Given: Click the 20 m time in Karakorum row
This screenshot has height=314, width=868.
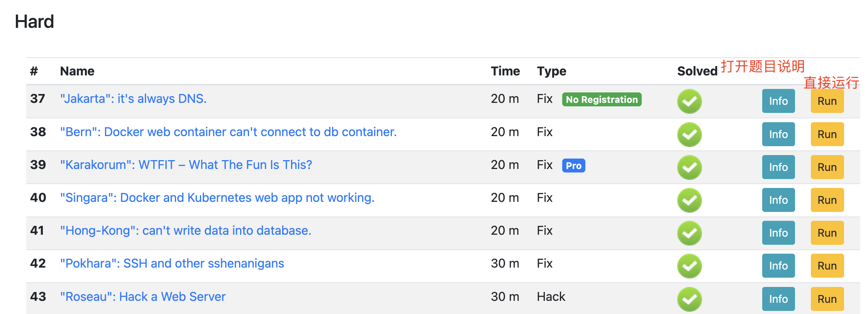Looking at the screenshot, I should (505, 165).
